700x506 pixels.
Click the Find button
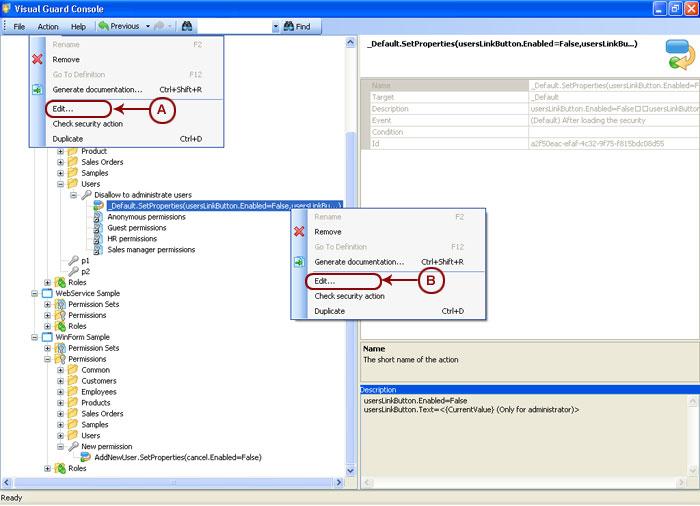click(x=297, y=26)
